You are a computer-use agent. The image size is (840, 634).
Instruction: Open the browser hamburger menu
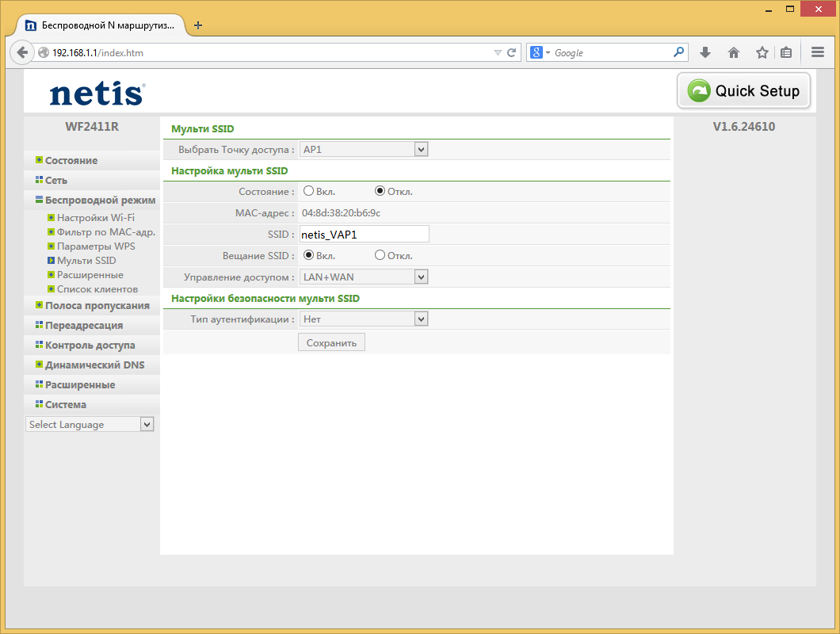click(x=818, y=52)
